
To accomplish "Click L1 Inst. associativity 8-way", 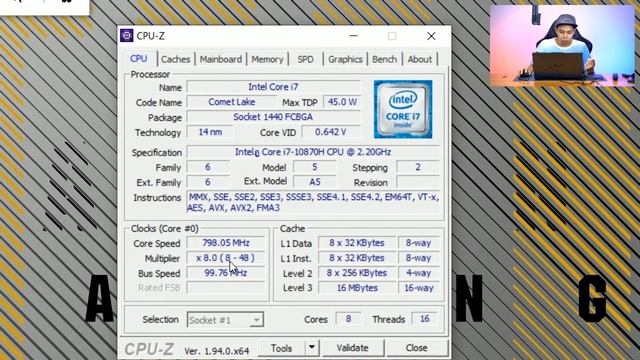I will 419,258.
